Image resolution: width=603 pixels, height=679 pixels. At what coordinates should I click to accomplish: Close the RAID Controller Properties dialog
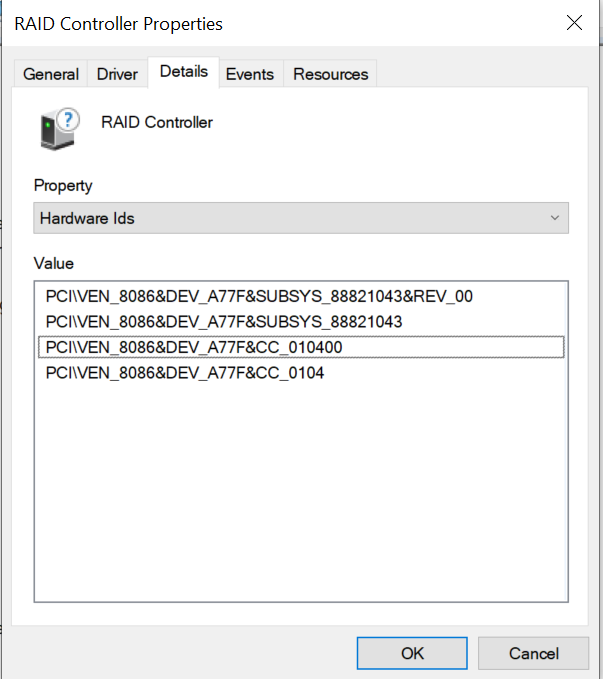point(574,23)
